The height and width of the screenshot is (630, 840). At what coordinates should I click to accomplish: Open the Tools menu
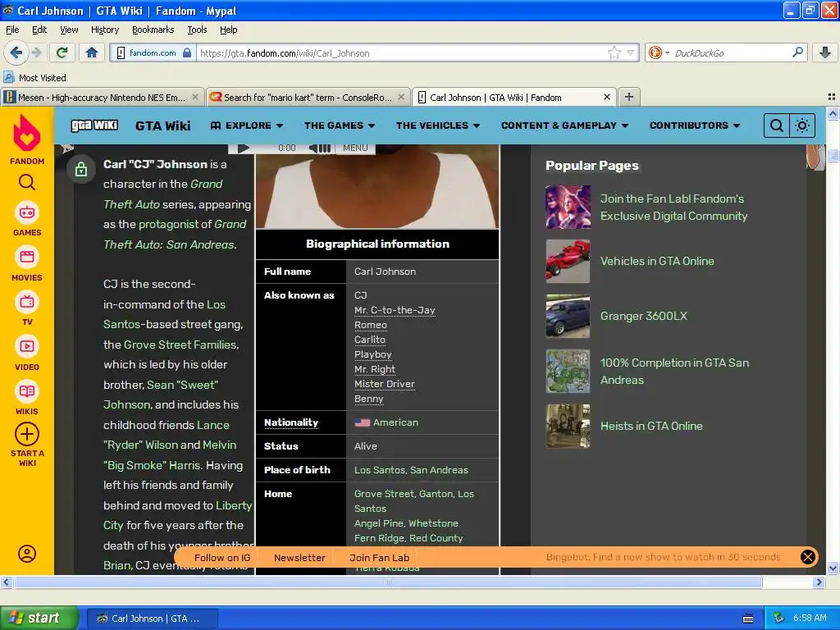[197, 30]
